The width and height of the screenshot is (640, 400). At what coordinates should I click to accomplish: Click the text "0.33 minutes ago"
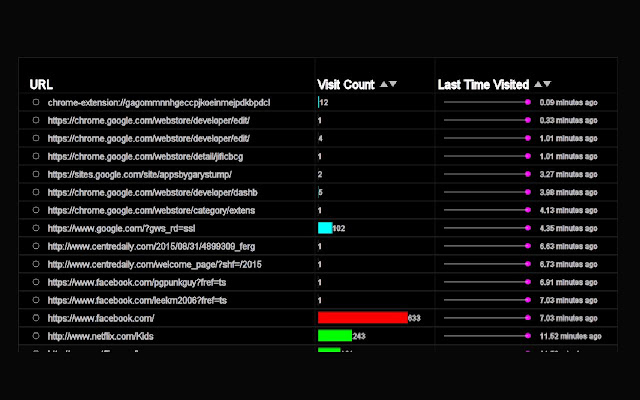(x=568, y=120)
